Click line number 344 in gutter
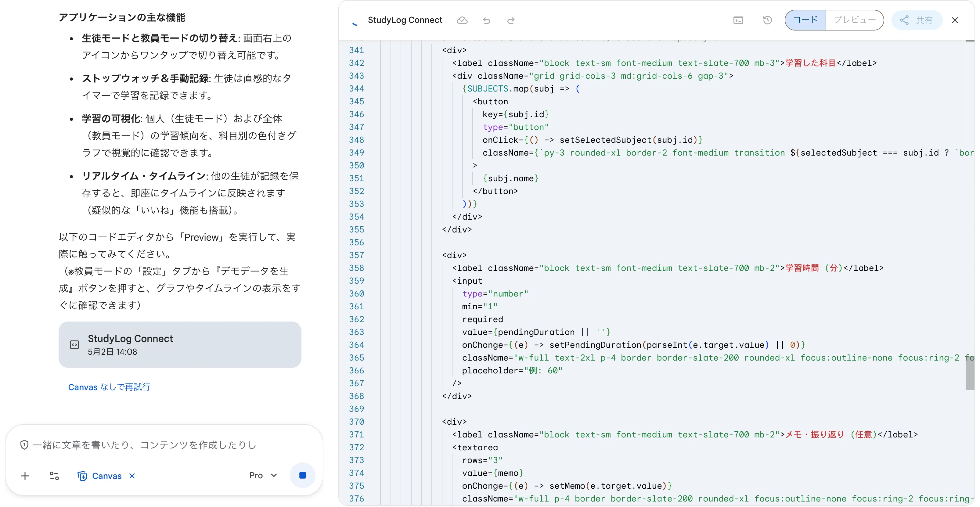The image size is (980, 507). click(x=356, y=89)
